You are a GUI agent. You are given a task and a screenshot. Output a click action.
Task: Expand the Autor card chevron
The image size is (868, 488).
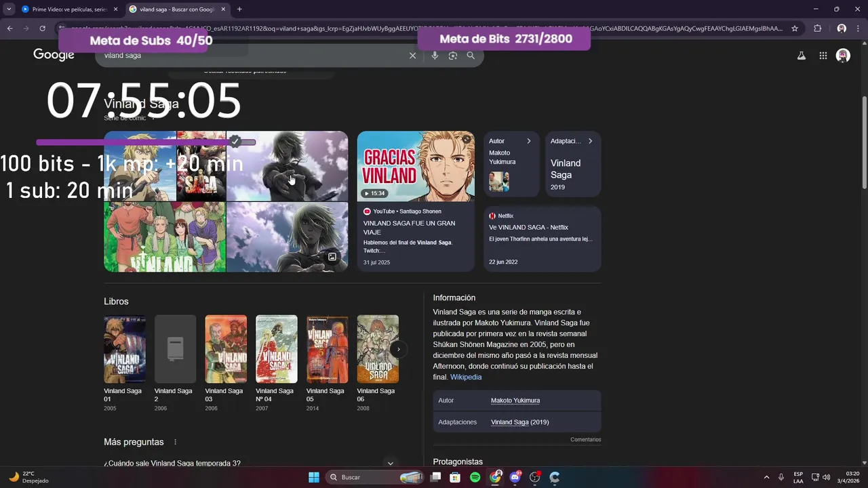coord(529,141)
